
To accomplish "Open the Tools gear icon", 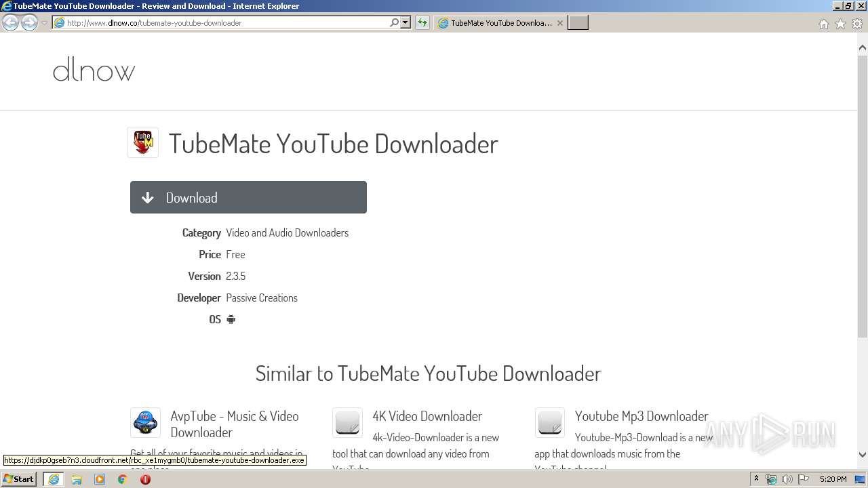I will coord(857,24).
